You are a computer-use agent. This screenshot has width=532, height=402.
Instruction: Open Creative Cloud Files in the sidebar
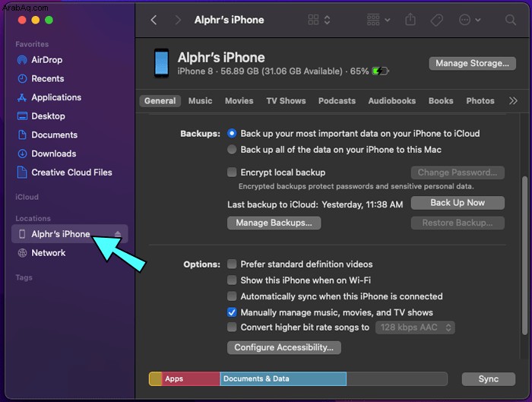point(71,173)
